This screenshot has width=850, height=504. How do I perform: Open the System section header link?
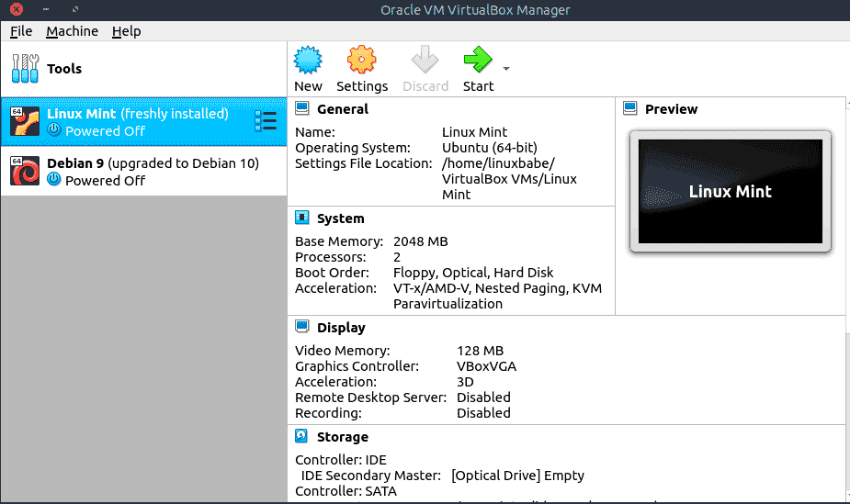pyautogui.click(x=341, y=218)
